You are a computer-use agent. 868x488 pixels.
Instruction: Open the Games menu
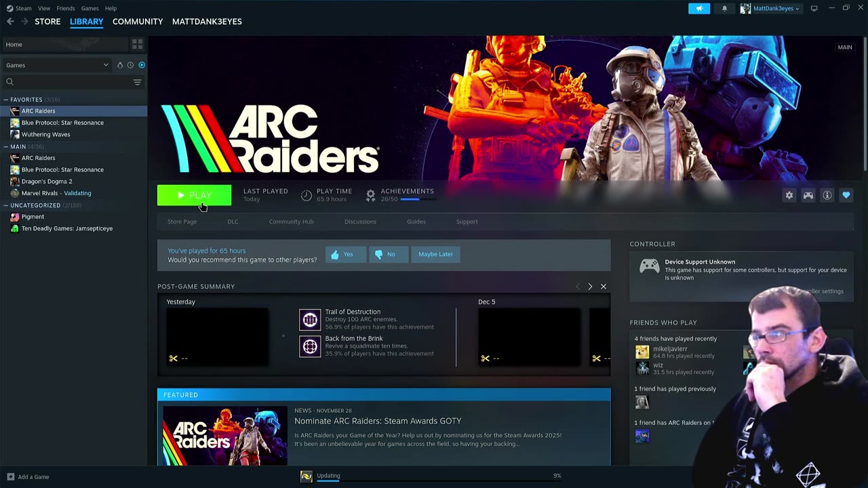(x=90, y=8)
